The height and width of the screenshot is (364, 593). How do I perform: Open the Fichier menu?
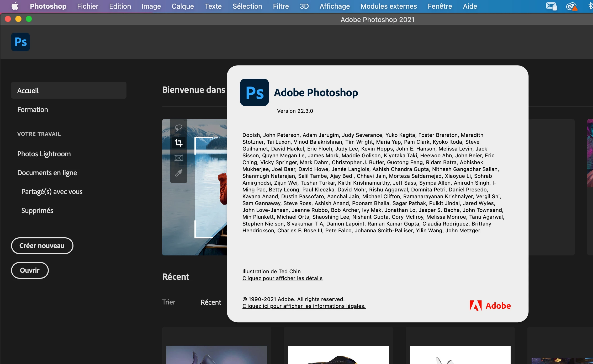click(x=88, y=6)
